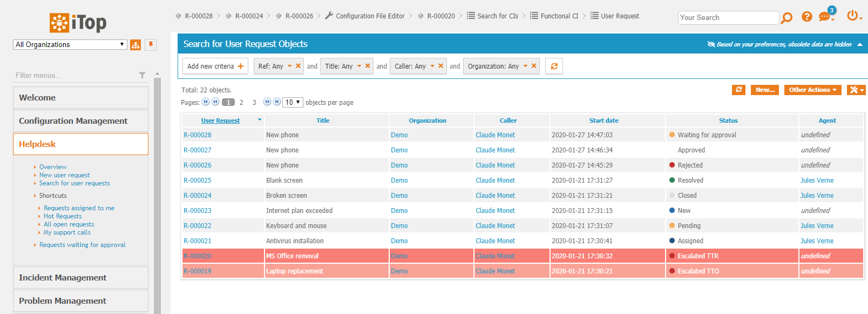
Task: Click the organization hierarchy icon
Action: click(x=135, y=45)
